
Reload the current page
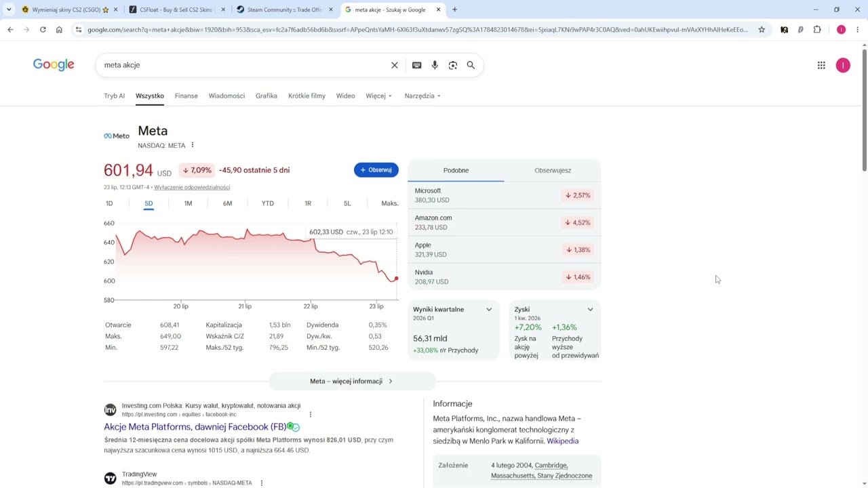pos(43,30)
